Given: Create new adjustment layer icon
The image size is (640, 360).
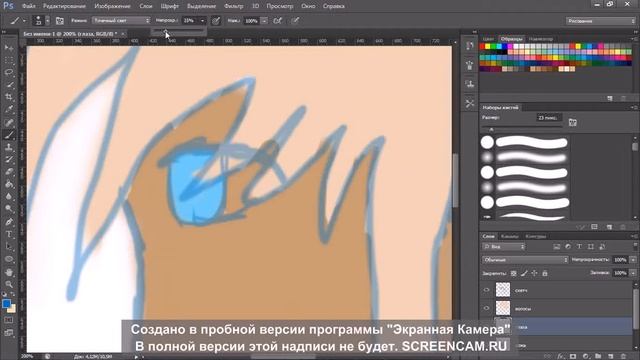Looking at the screenshot, I should pyautogui.click(x=586, y=356).
